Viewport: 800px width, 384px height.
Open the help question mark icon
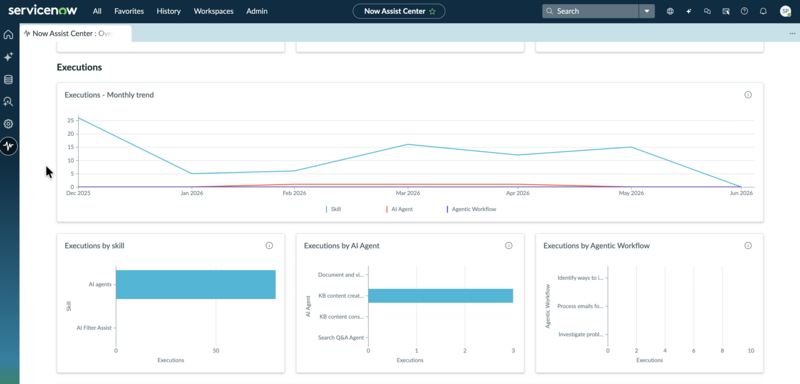tap(744, 11)
